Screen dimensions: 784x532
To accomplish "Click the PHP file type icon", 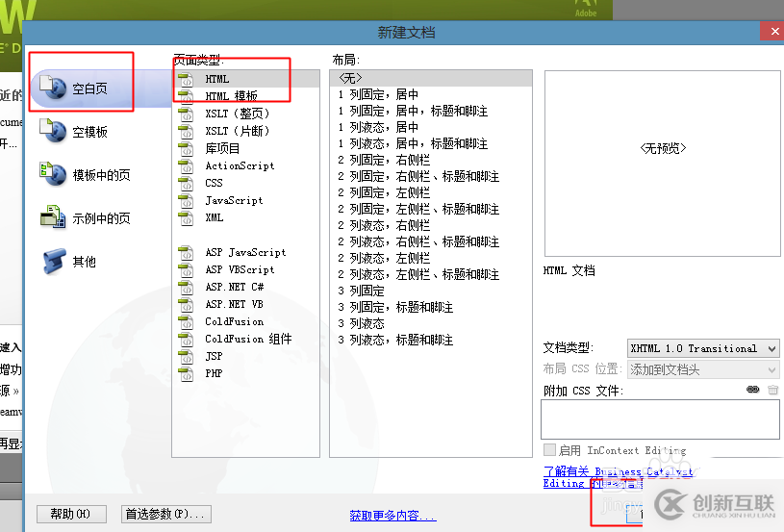I will pos(186,373).
